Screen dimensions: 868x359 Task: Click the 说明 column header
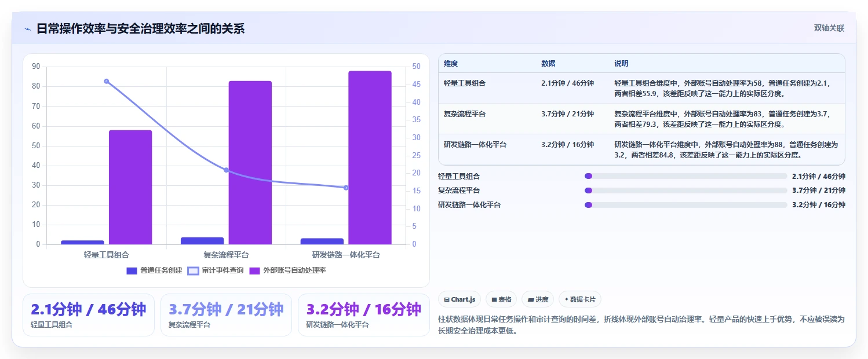[x=621, y=64]
